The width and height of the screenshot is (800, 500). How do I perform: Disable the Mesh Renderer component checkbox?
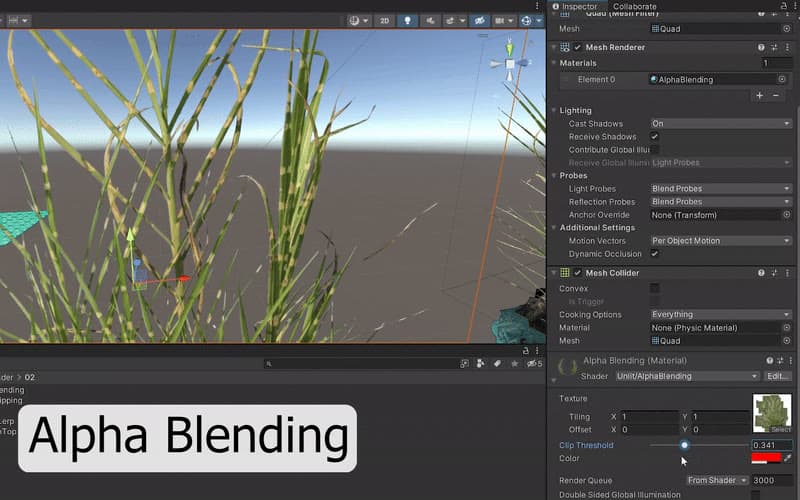tap(577, 47)
